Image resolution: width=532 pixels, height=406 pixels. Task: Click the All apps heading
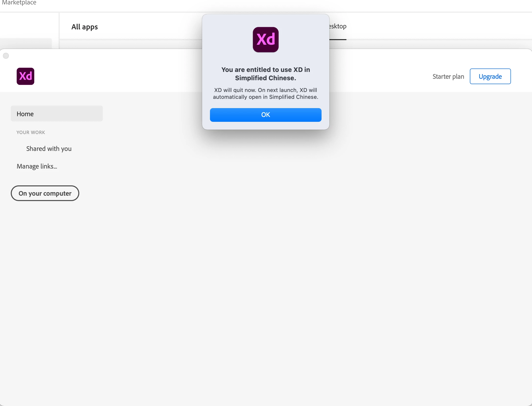pos(84,27)
